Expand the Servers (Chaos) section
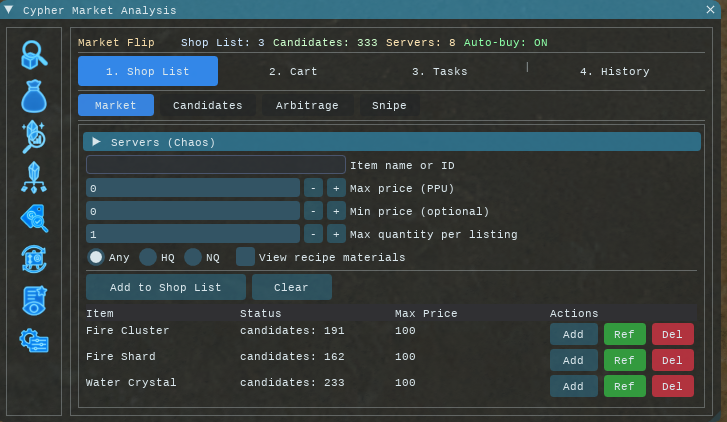727x422 pixels. pyautogui.click(x=97, y=142)
